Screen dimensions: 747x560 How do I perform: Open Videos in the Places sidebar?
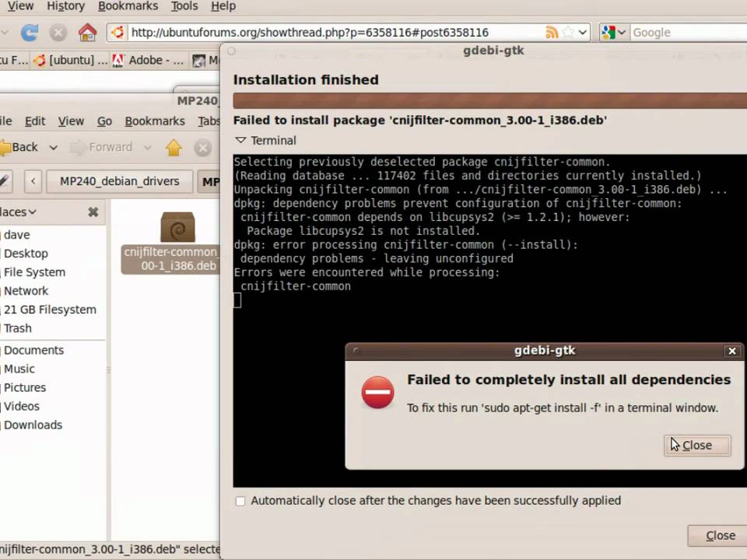pos(22,406)
